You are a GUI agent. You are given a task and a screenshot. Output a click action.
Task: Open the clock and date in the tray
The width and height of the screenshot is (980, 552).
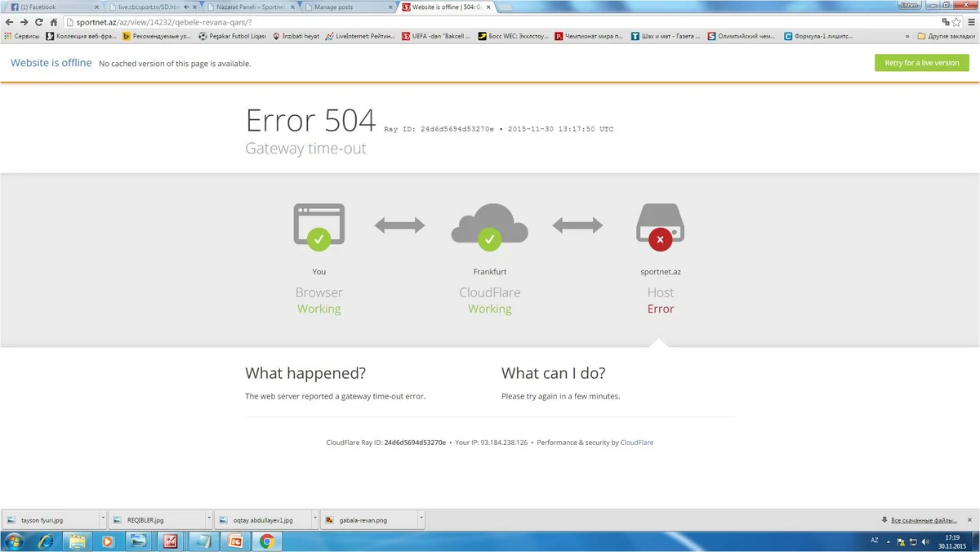tap(952, 541)
